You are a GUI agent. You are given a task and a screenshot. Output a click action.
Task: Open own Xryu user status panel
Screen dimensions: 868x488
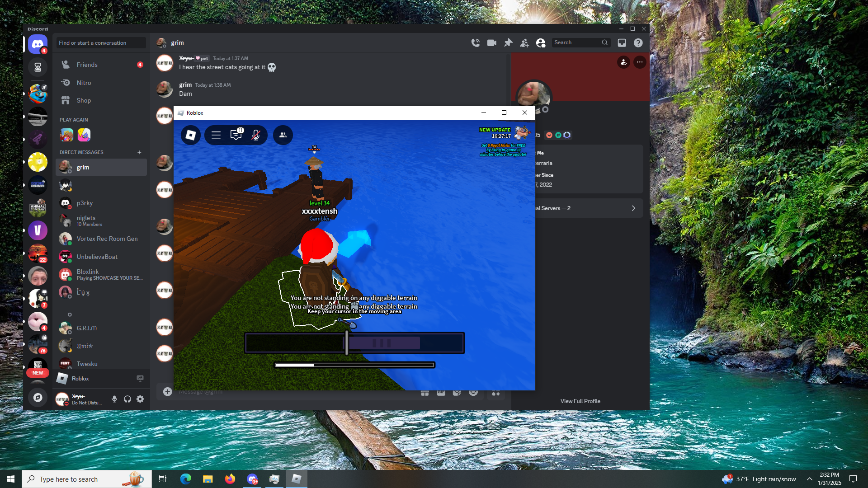point(80,399)
